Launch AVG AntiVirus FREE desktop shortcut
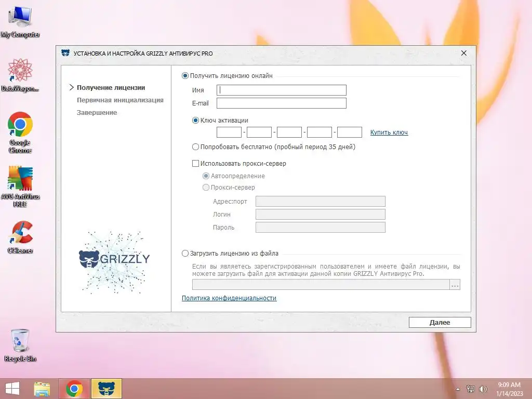This screenshot has width=532, height=399. (20, 186)
